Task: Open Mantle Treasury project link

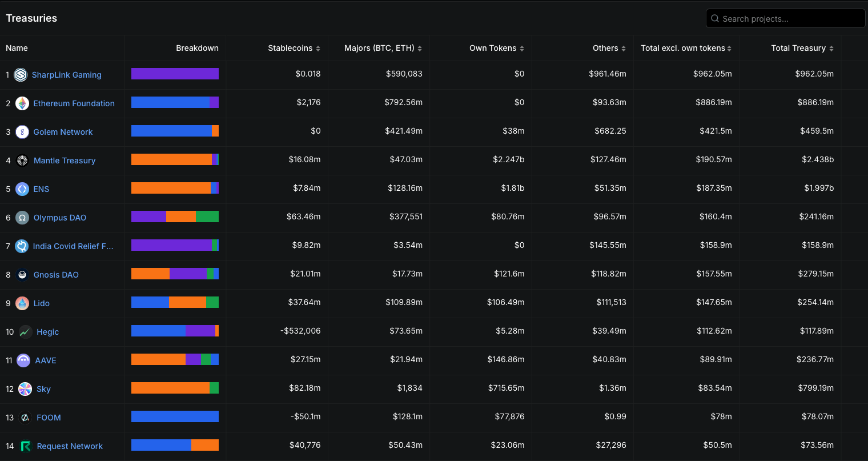Action: pyautogui.click(x=65, y=161)
